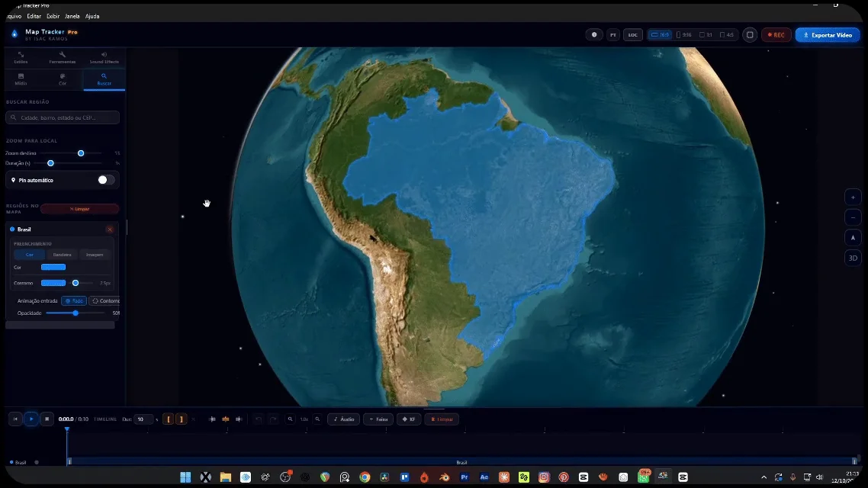
Task: Select the Brasil clip on timeline
Action: tap(461, 462)
